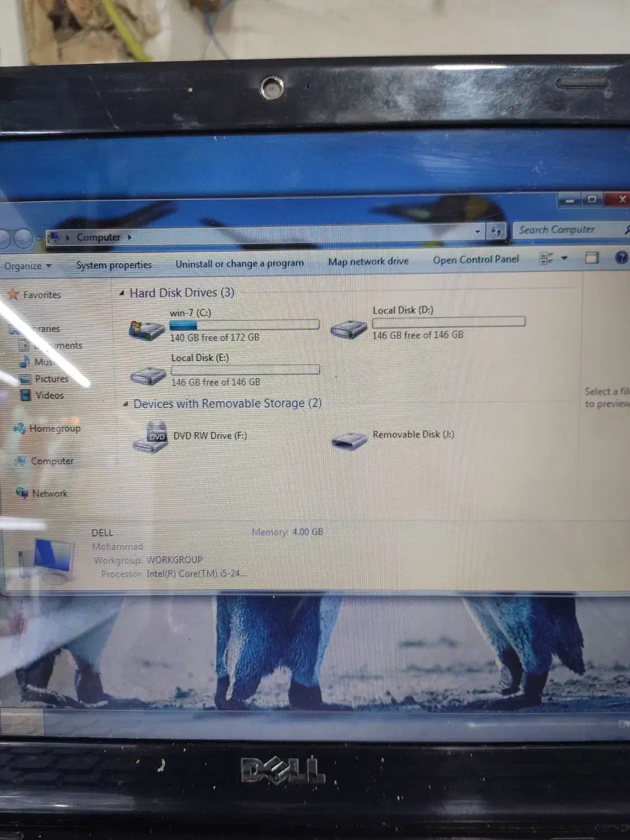Click Uninstall or change a program
The width and height of the screenshot is (630, 840).
point(240,263)
